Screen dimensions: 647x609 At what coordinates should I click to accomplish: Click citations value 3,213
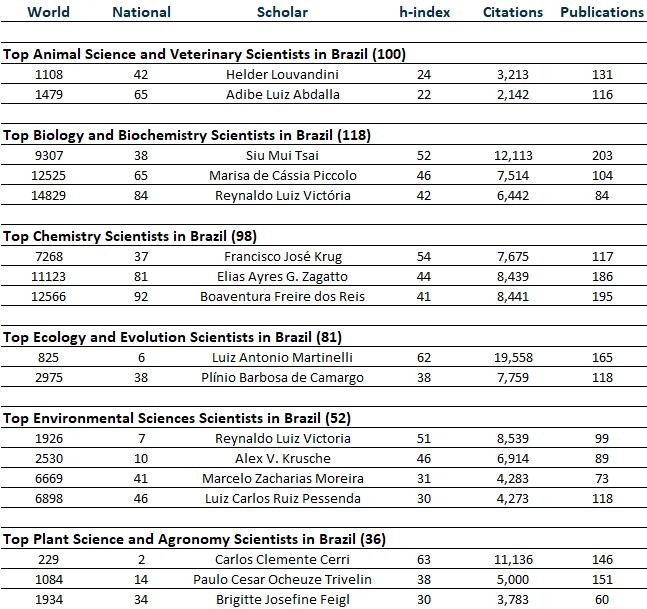point(513,74)
